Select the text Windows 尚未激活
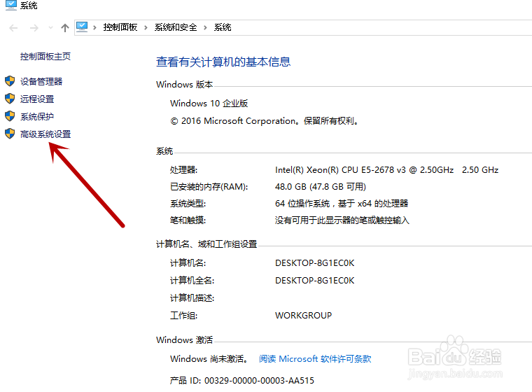Image resolution: width=532 pixels, height=392 pixels. pyautogui.click(x=210, y=358)
